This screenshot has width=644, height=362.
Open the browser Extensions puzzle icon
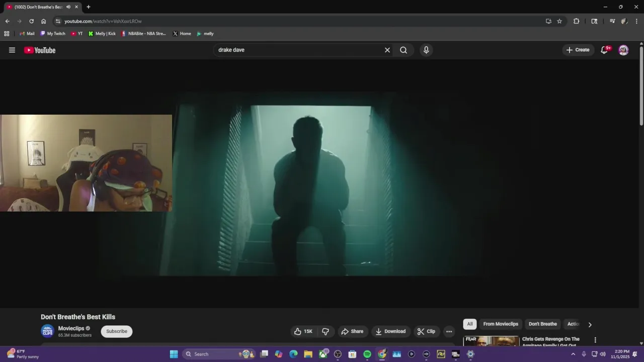(577, 21)
